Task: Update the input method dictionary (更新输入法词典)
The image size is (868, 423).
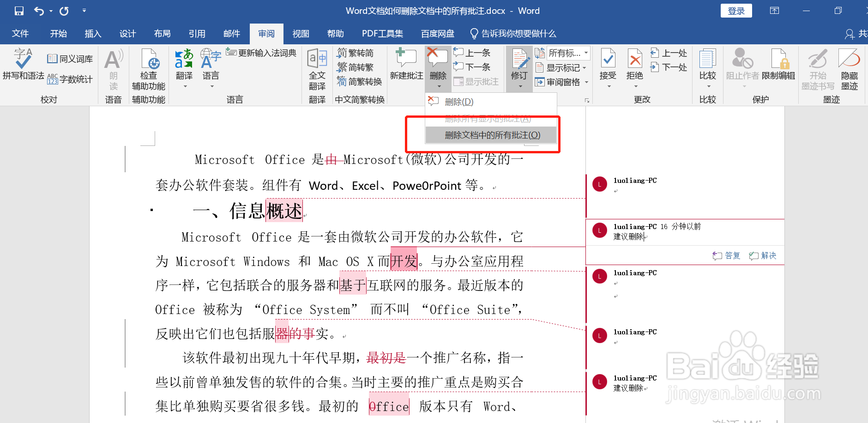Action: (x=261, y=53)
